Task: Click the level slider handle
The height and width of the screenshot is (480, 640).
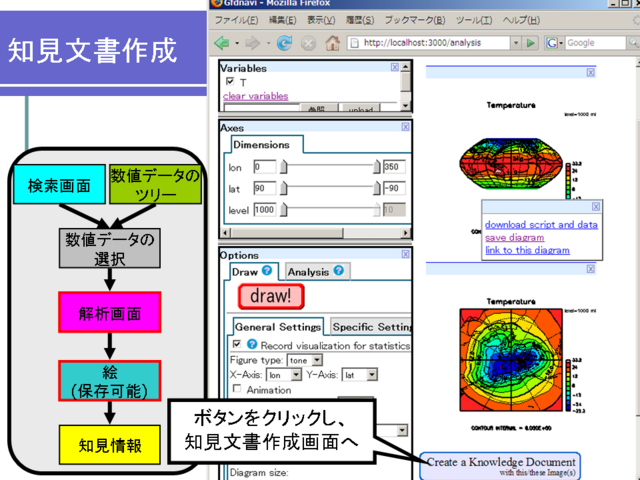Action: coord(284,210)
